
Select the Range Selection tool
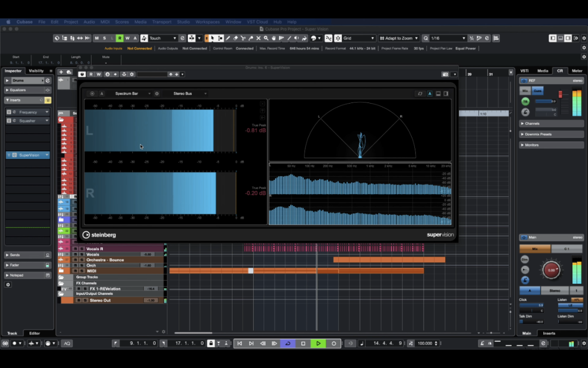220,38
